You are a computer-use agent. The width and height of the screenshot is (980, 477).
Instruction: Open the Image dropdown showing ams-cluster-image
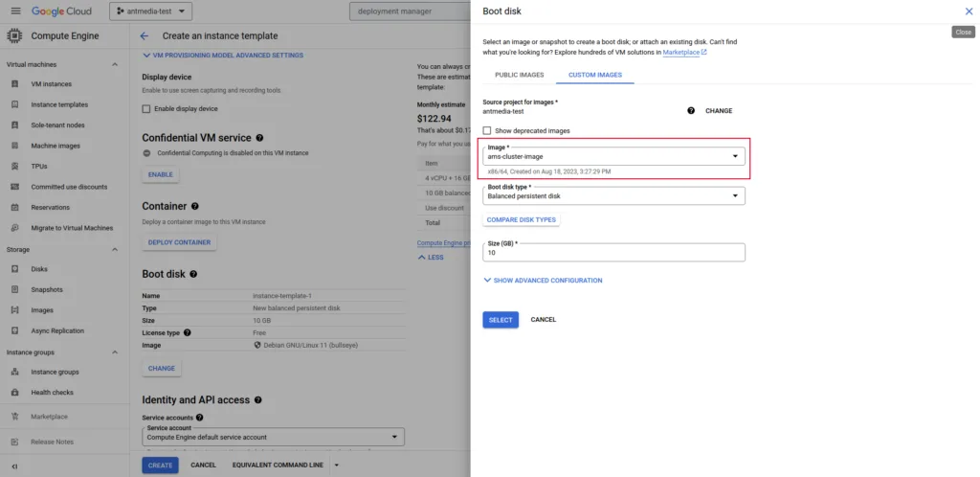(613, 156)
